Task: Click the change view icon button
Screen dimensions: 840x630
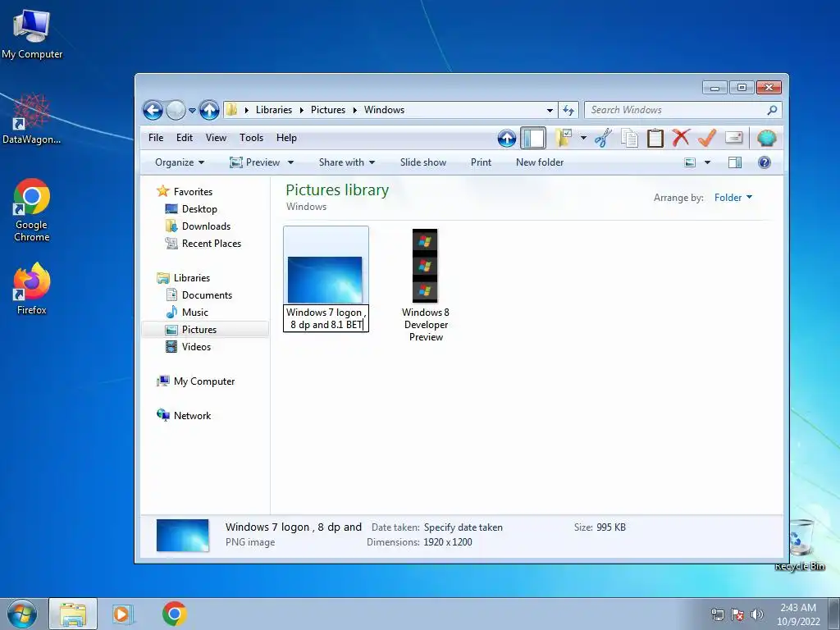Action: point(690,162)
